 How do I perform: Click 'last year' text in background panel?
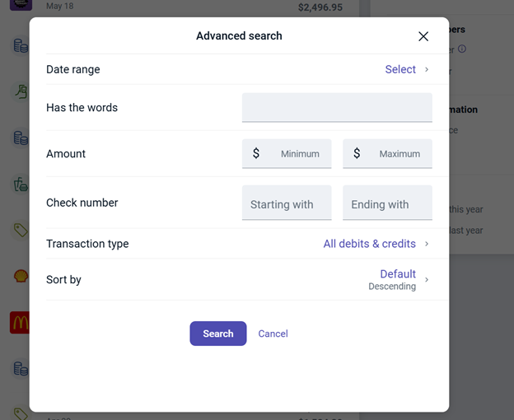(466, 231)
